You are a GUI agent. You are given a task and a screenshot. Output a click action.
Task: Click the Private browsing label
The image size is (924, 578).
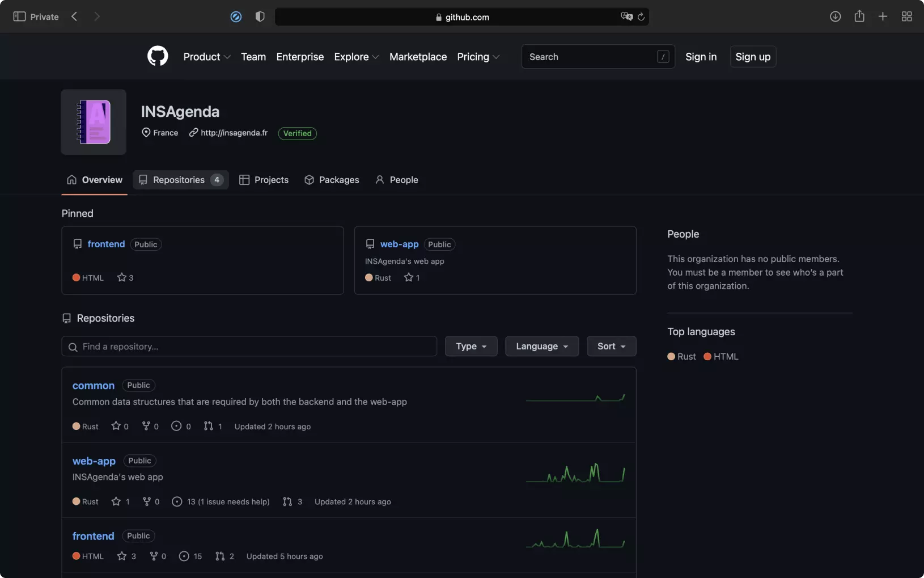[44, 17]
